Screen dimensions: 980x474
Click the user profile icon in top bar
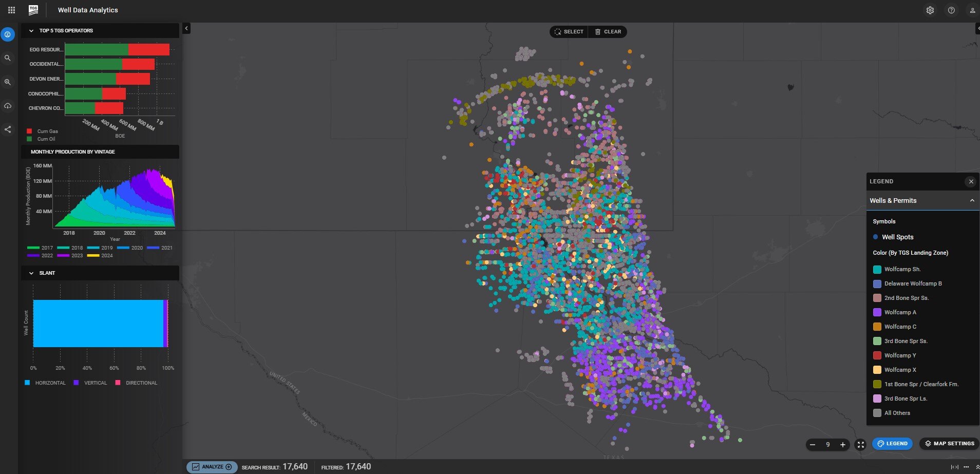tap(972, 10)
